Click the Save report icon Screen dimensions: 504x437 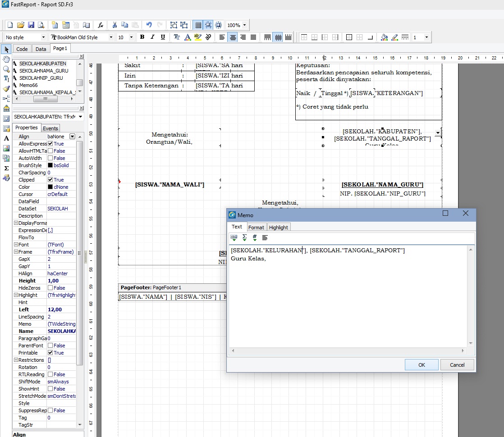point(31,25)
